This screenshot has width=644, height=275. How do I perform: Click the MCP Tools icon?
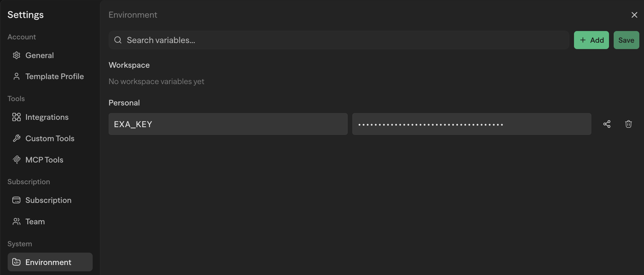[x=16, y=160]
